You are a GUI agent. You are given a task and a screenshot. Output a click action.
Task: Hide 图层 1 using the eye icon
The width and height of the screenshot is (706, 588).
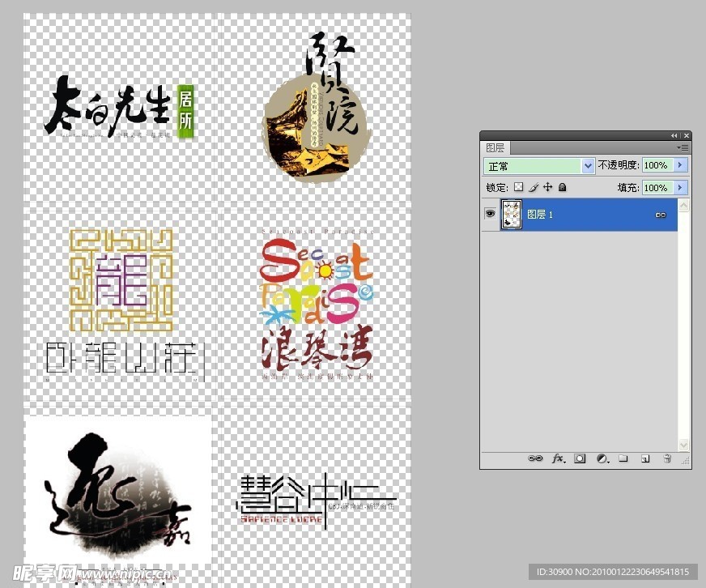(490, 215)
